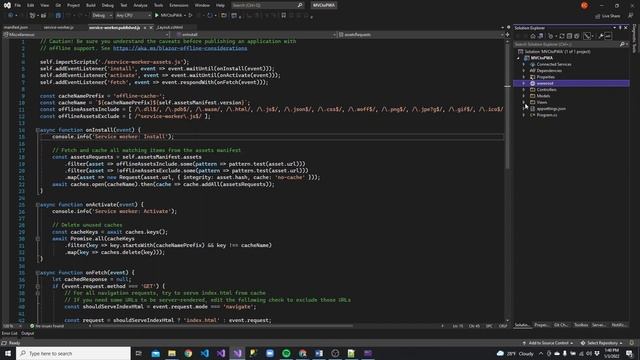Click the editor horizontal scrollbar

[x=222, y=326]
